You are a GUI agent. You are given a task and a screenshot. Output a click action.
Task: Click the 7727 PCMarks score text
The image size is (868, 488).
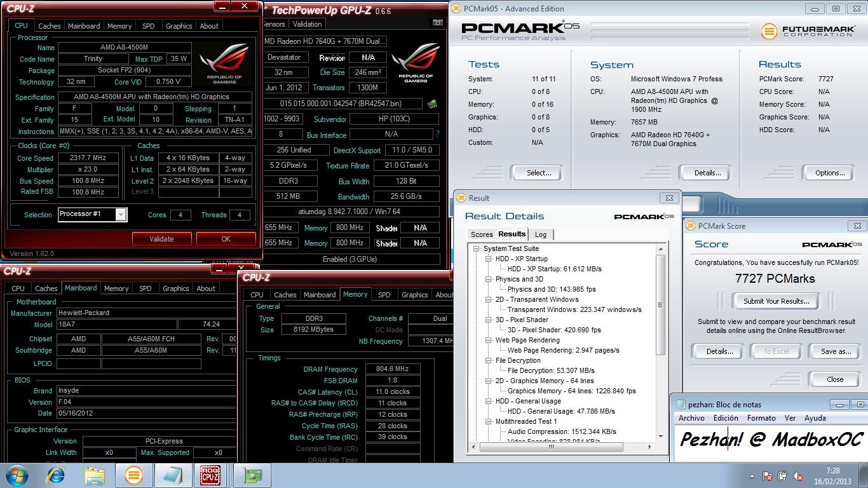tap(775, 279)
